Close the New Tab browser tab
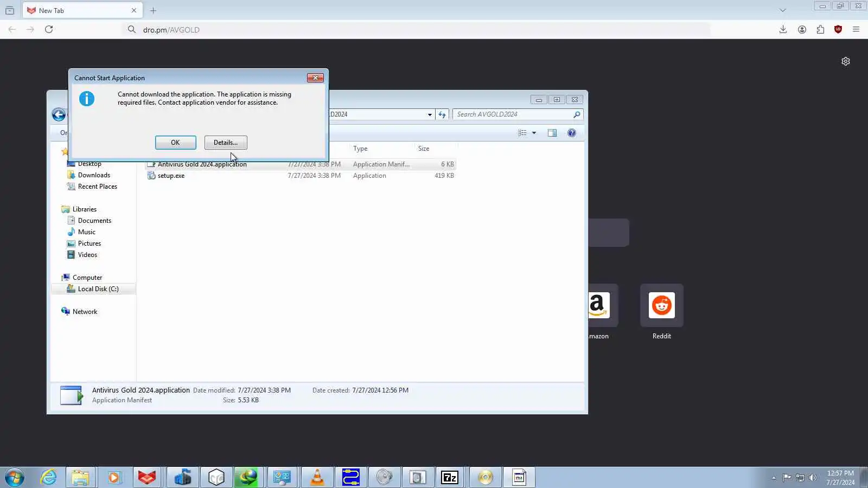The image size is (868, 488). click(134, 10)
